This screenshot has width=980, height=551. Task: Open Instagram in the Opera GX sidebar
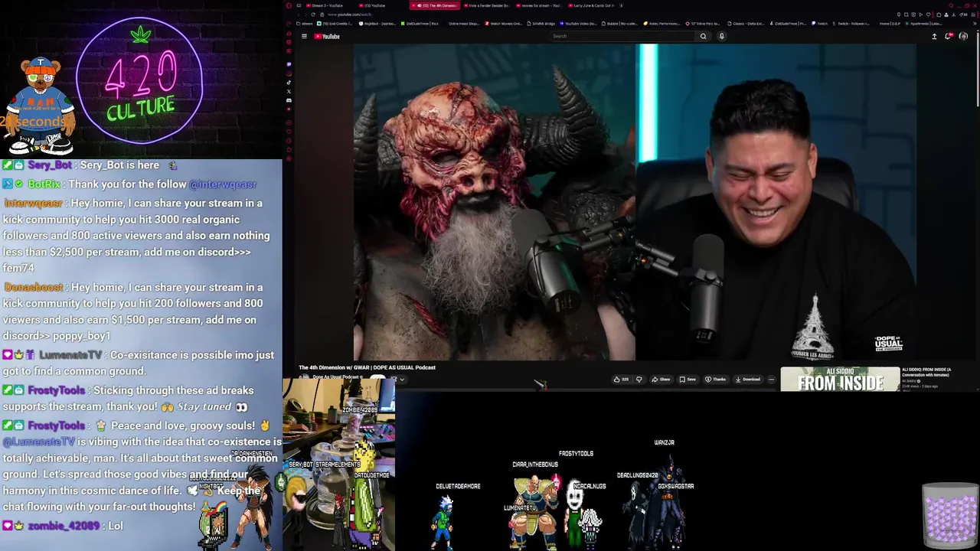coord(289,73)
